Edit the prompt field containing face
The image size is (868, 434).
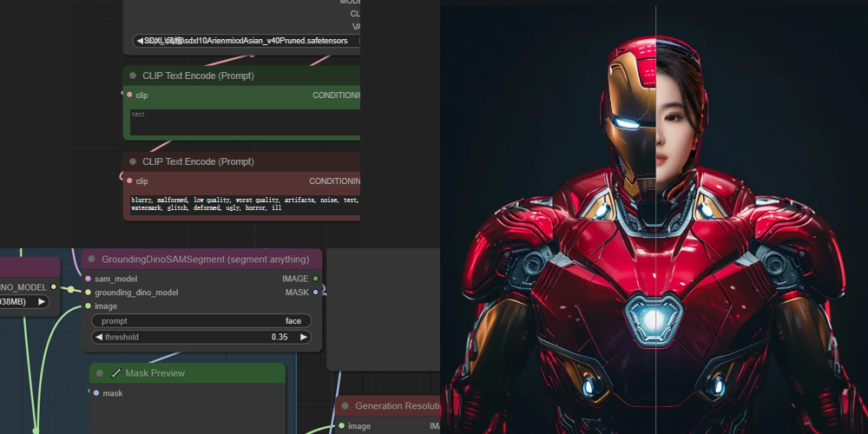201,321
